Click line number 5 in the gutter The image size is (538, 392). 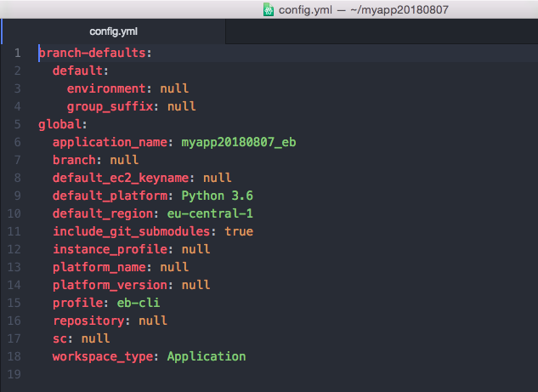tap(18, 124)
